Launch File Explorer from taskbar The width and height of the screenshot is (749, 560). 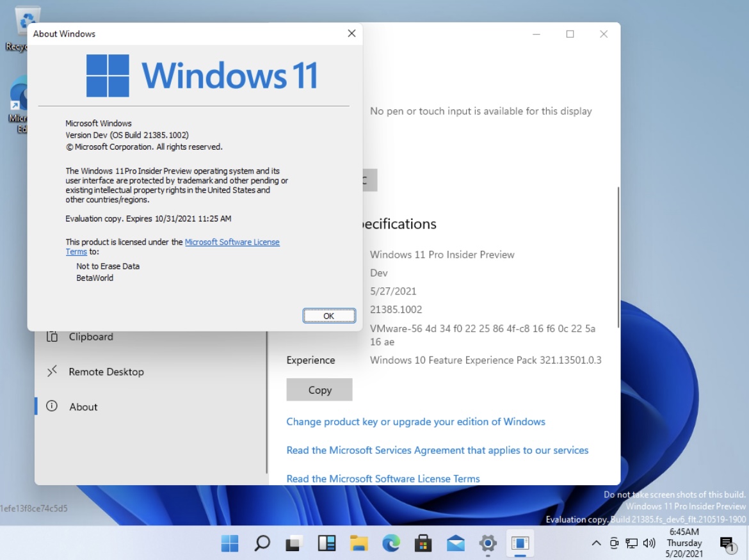point(358,543)
